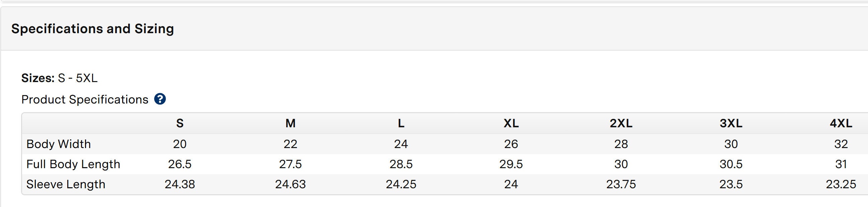Click the Sizes S - 5XL text
Viewport: 868px width, 207px height.
tap(59, 78)
